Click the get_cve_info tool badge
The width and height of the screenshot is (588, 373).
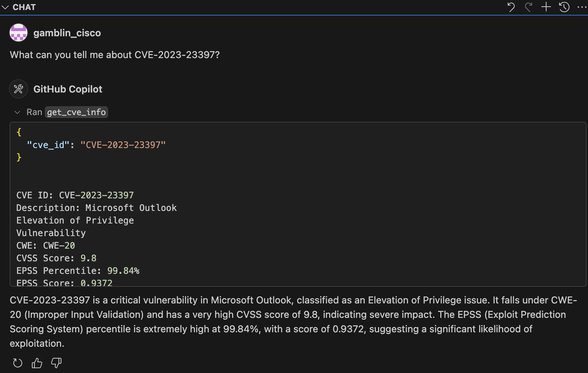pyautogui.click(x=76, y=112)
